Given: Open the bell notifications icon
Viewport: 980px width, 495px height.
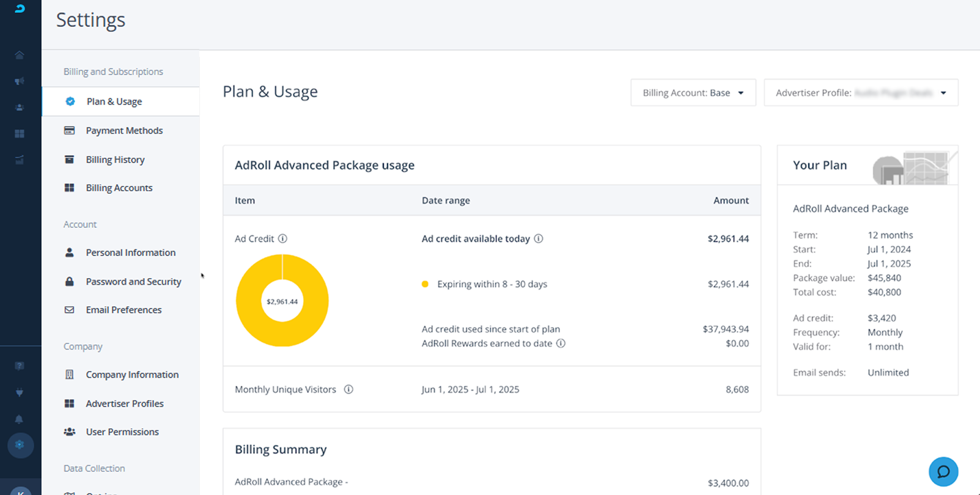Looking at the screenshot, I should (x=20, y=419).
